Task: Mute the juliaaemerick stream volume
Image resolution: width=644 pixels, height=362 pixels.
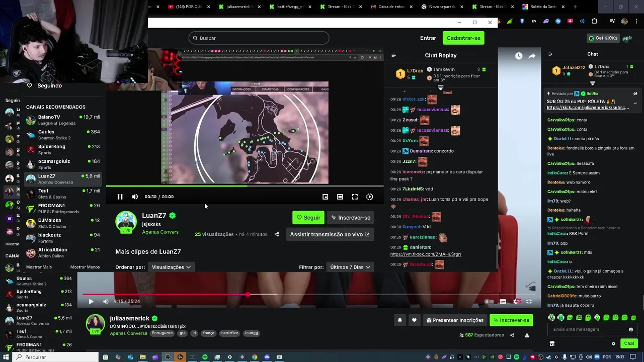Action: click(x=106, y=301)
